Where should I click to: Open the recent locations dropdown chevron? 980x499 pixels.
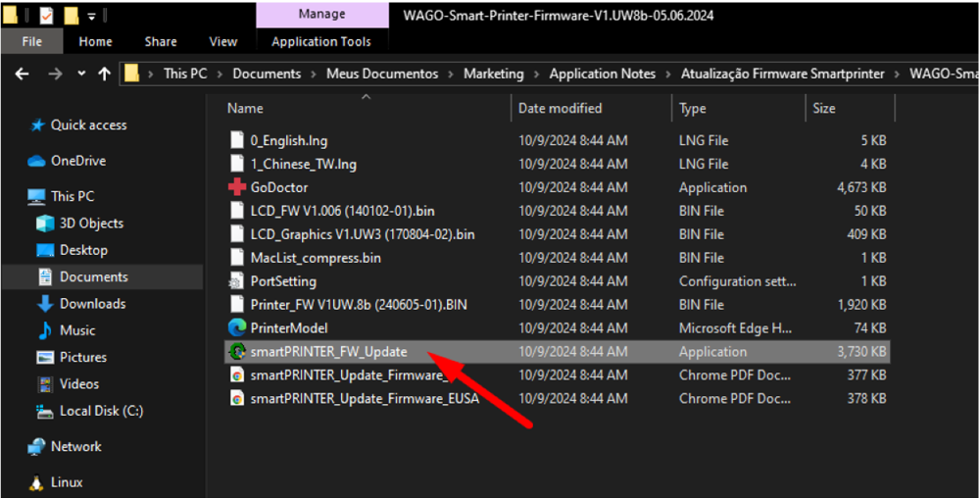click(x=80, y=75)
